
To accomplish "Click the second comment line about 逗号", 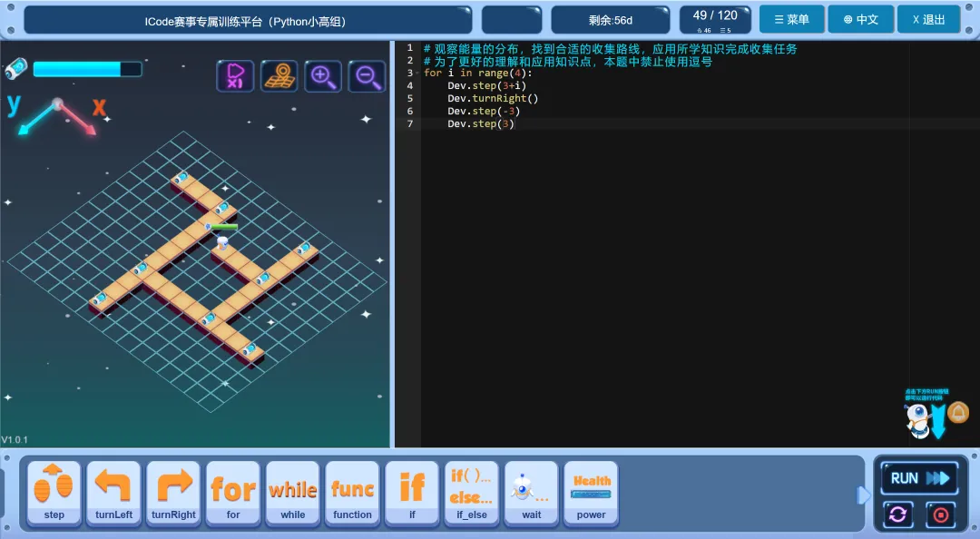I will [x=567, y=62].
